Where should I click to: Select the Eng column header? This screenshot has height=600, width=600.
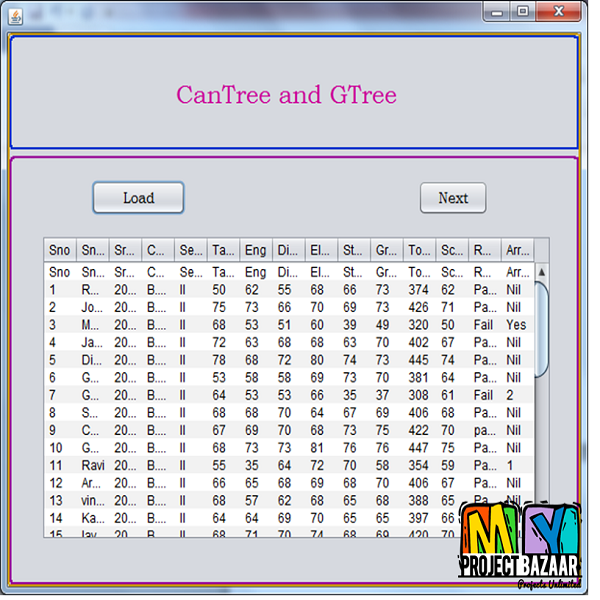[x=256, y=250]
